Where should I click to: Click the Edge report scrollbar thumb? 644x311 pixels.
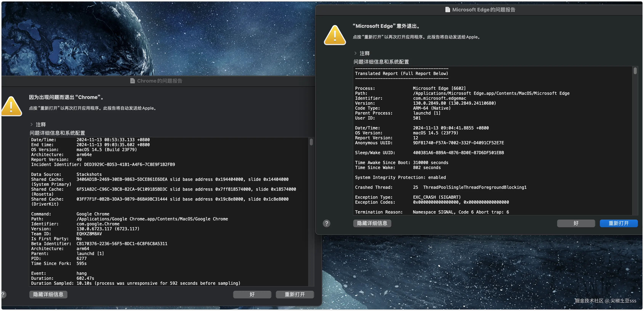tap(635, 71)
